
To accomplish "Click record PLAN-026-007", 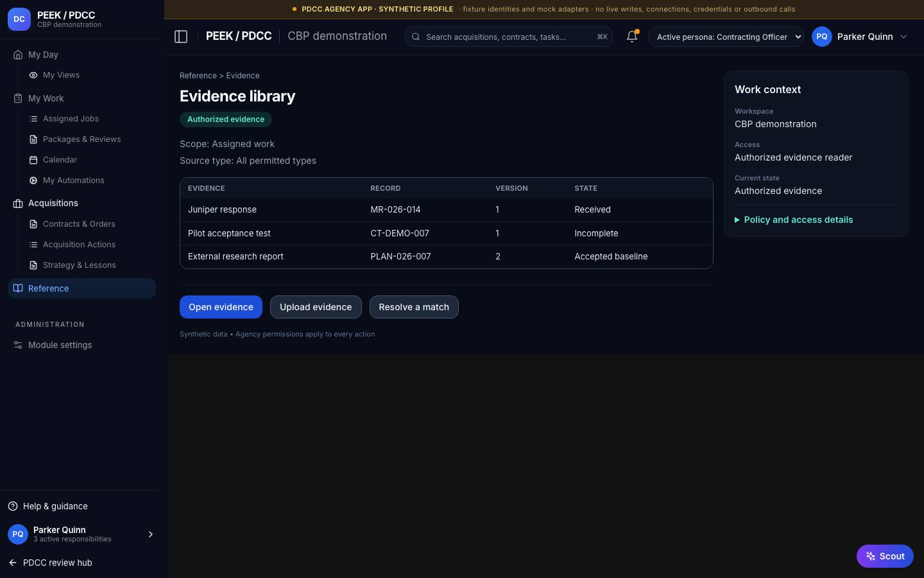I will 400,256.
